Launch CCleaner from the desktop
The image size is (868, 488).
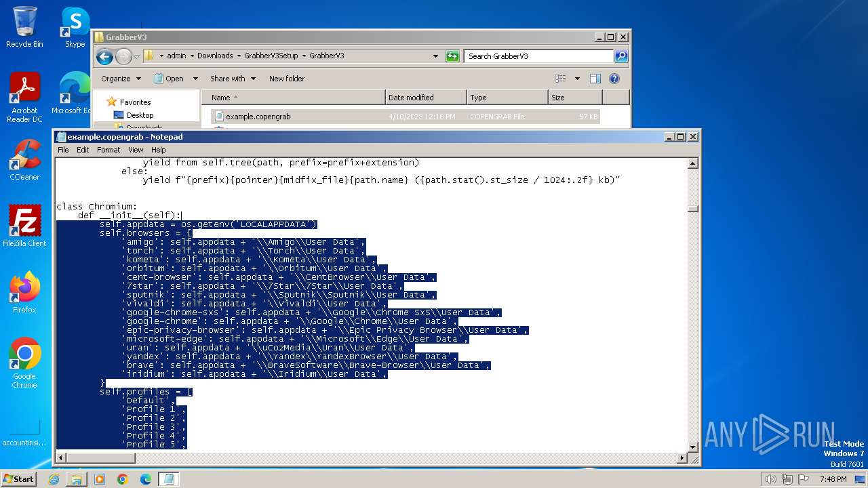24,160
